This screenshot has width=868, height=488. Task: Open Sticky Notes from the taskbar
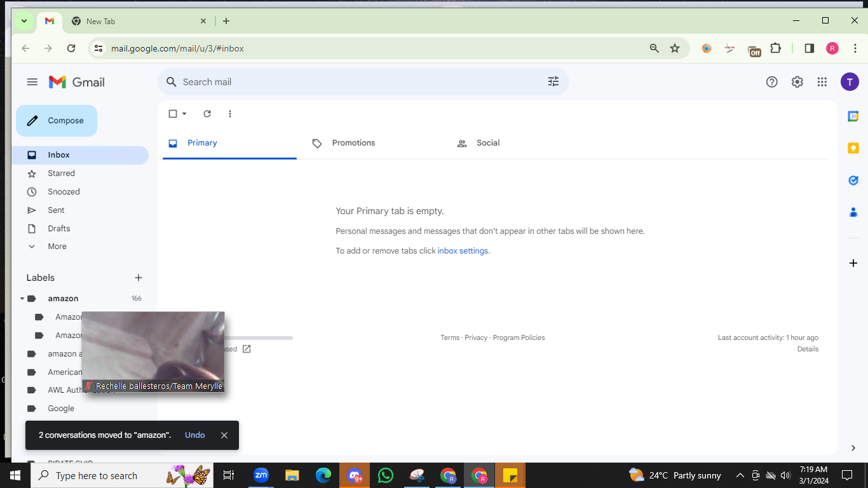[x=510, y=475]
